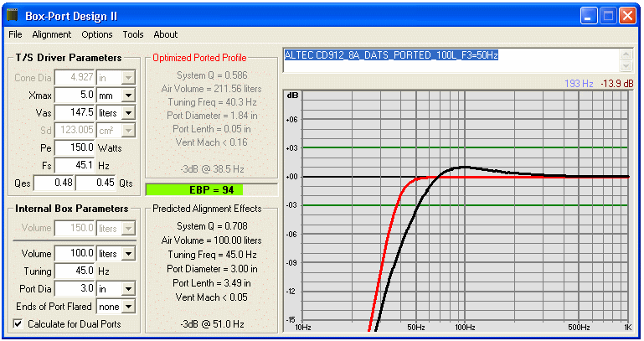Expand the internal box Volume unit dropdown
This screenshot has height=341, width=644.
click(x=129, y=254)
